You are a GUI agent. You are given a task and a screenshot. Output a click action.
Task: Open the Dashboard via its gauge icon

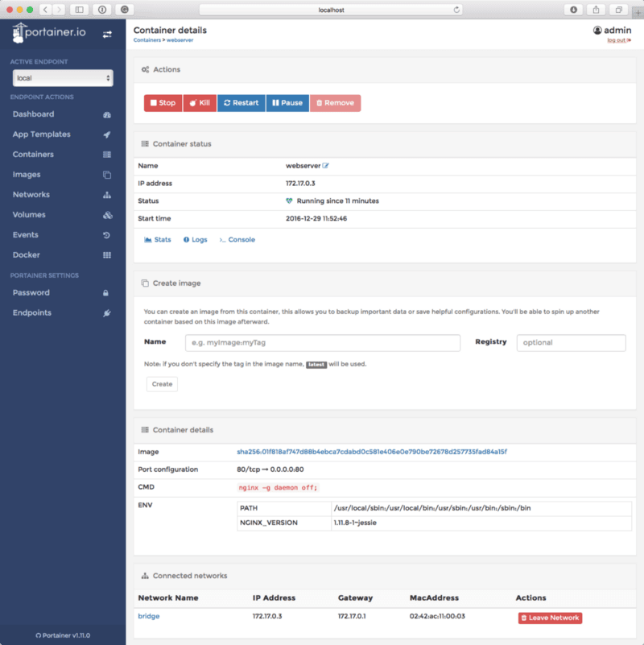[107, 114]
